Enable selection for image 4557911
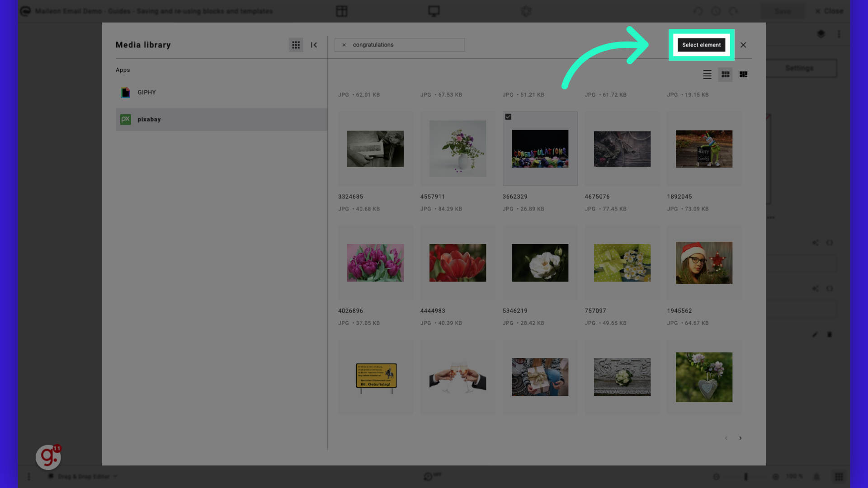Image resolution: width=868 pixels, height=488 pixels. pos(426,117)
